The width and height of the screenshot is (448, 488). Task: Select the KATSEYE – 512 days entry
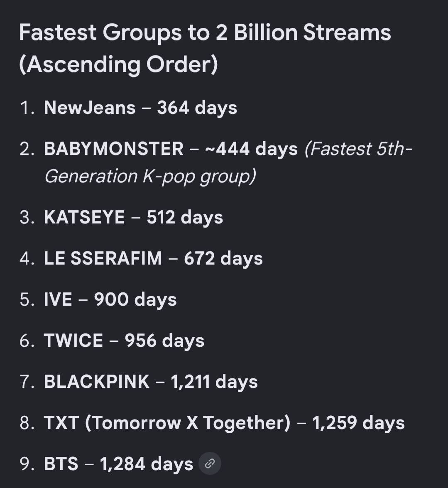point(133,217)
